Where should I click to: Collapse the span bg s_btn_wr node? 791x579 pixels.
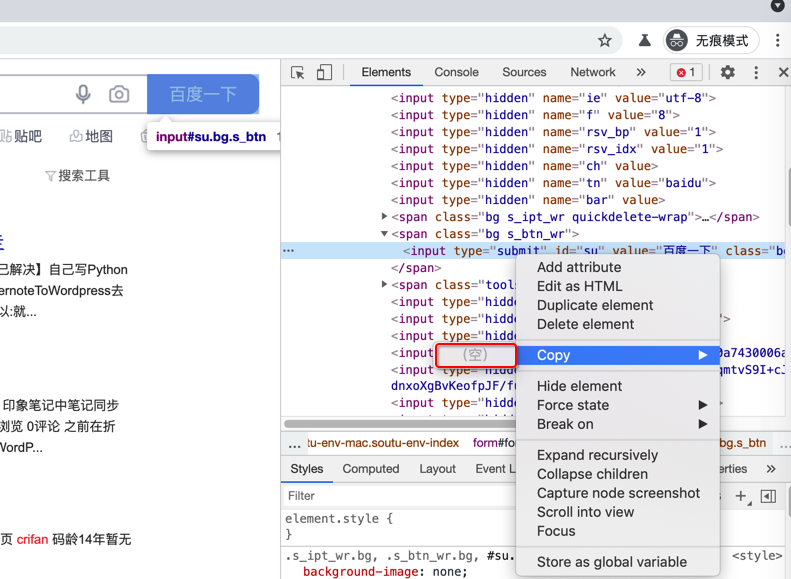click(x=384, y=234)
